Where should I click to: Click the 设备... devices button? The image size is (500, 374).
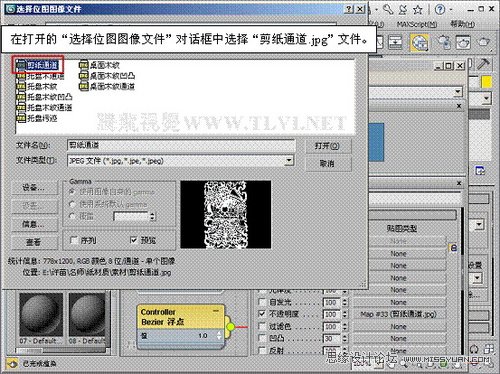[x=34, y=188]
